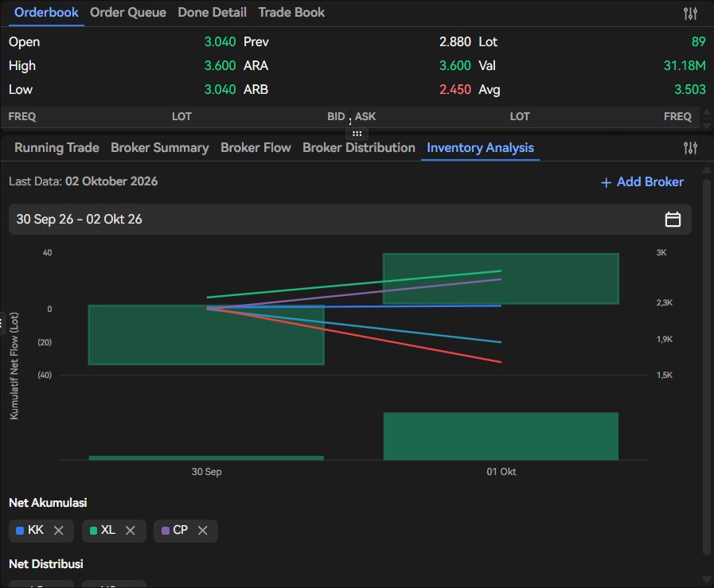
Task: Remove broker XL from Net Akumulasi
Action: 131,530
